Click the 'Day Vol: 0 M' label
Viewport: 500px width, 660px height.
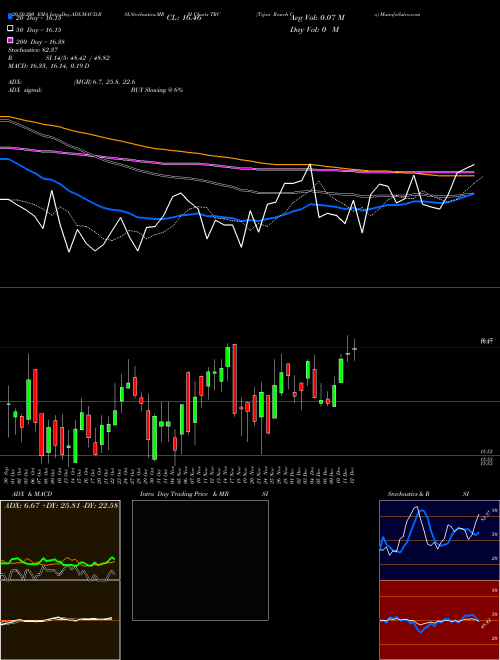[314, 29]
